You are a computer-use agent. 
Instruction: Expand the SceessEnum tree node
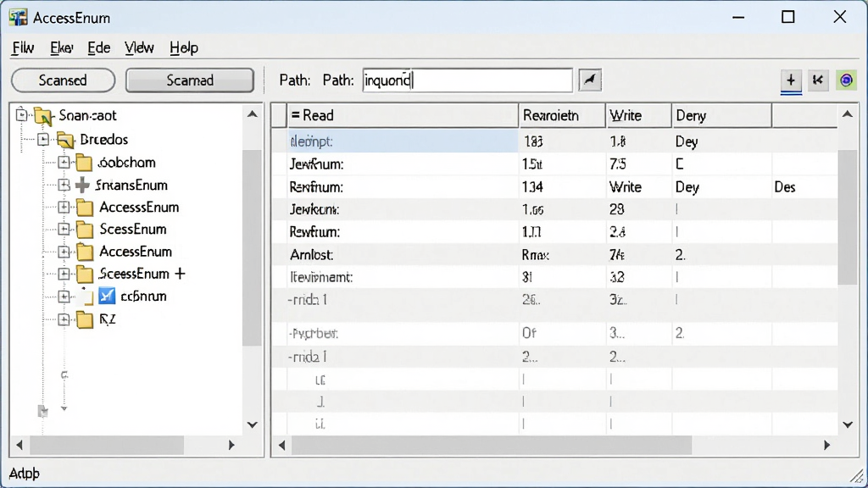(x=64, y=274)
